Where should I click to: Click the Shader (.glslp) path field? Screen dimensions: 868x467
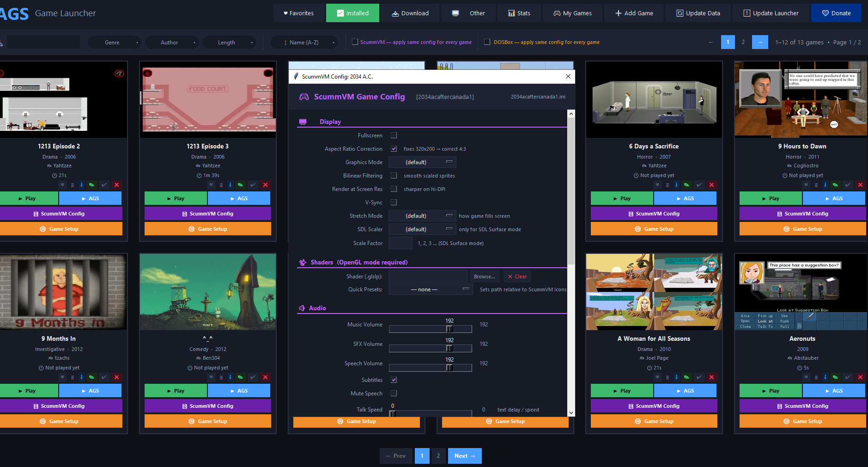[428, 277]
